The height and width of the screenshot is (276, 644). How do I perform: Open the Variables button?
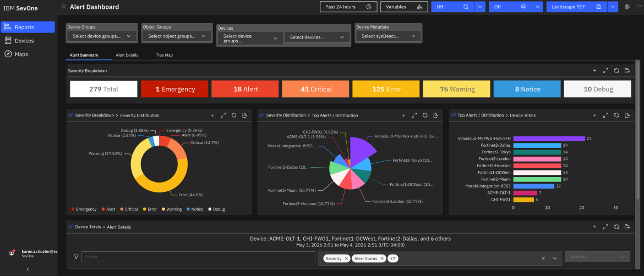[x=404, y=7]
